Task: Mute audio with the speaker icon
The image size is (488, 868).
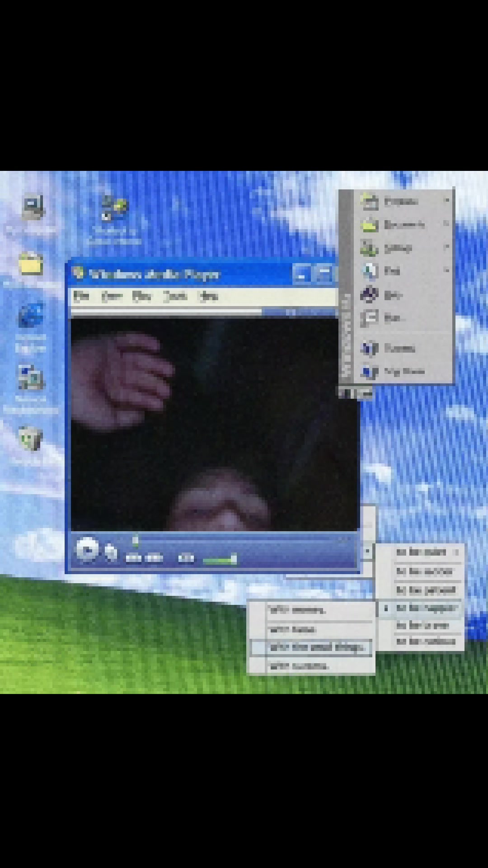Action: 186,559
